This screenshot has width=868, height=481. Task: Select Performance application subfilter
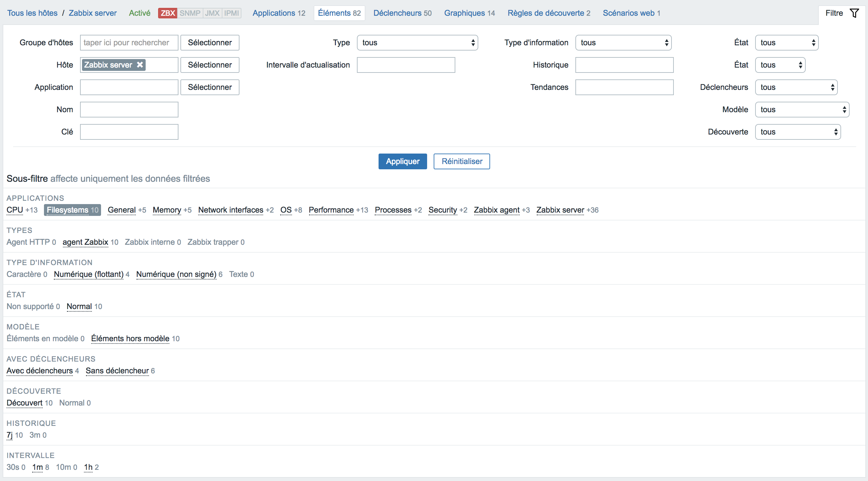[x=331, y=210]
